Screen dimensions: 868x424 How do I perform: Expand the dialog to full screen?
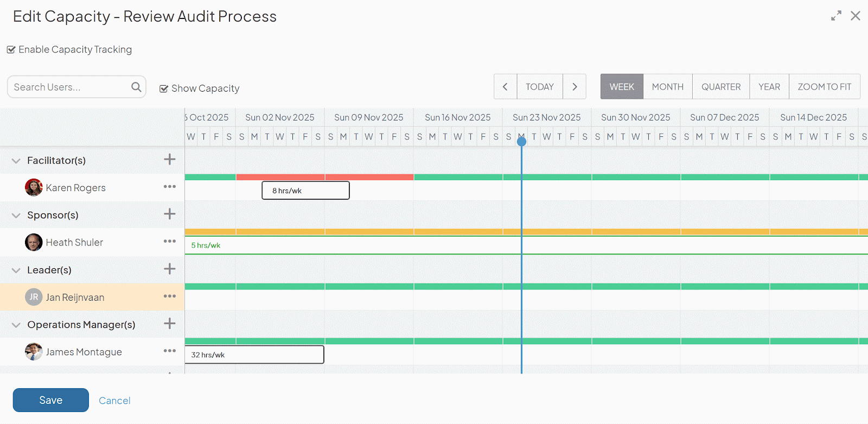[836, 16]
